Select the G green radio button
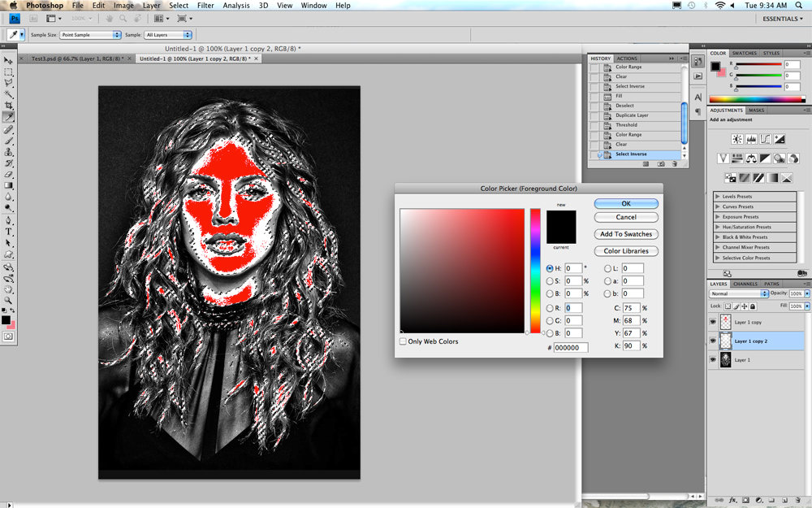The height and width of the screenshot is (508, 812). click(550, 320)
